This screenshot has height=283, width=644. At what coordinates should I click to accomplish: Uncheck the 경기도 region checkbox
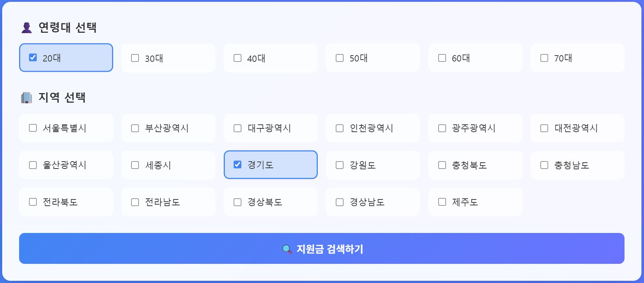click(x=237, y=165)
